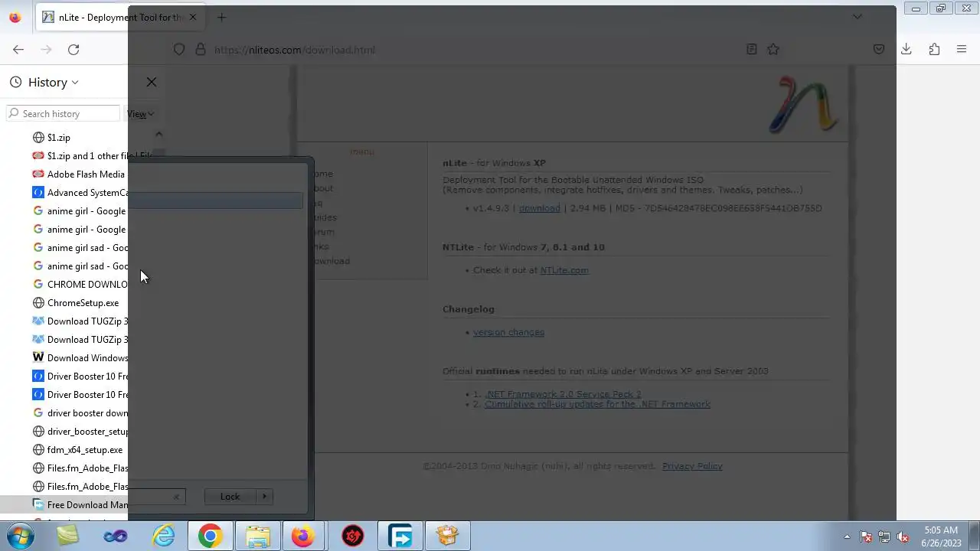Go back one page in Firefox
Image resolution: width=980 pixels, height=551 pixels.
(x=18, y=49)
